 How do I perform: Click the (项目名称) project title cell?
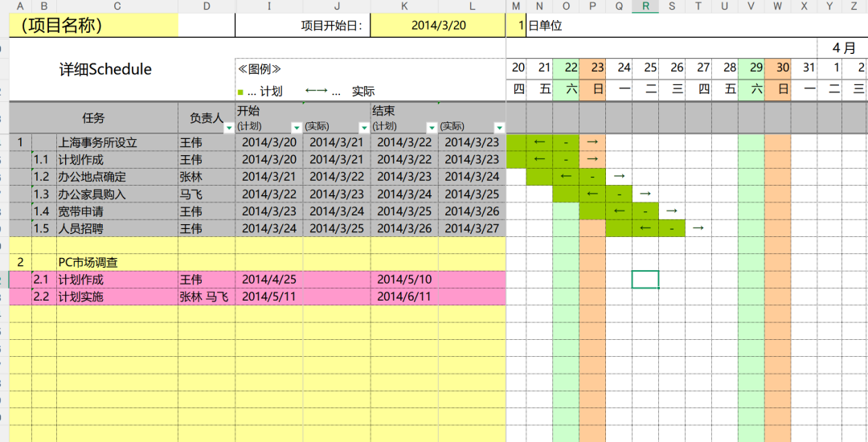pyautogui.click(x=93, y=25)
